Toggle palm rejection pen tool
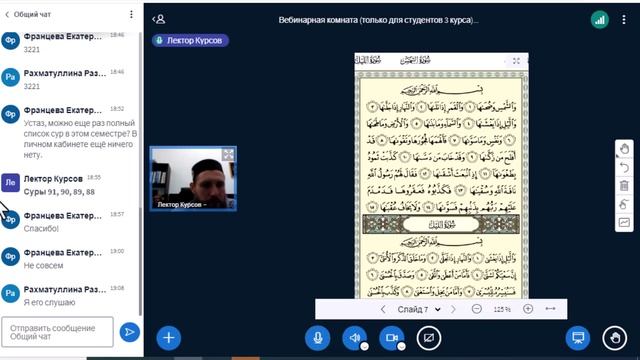Image resolution: width=640 pixels, height=360 pixels. pyautogui.click(x=624, y=204)
